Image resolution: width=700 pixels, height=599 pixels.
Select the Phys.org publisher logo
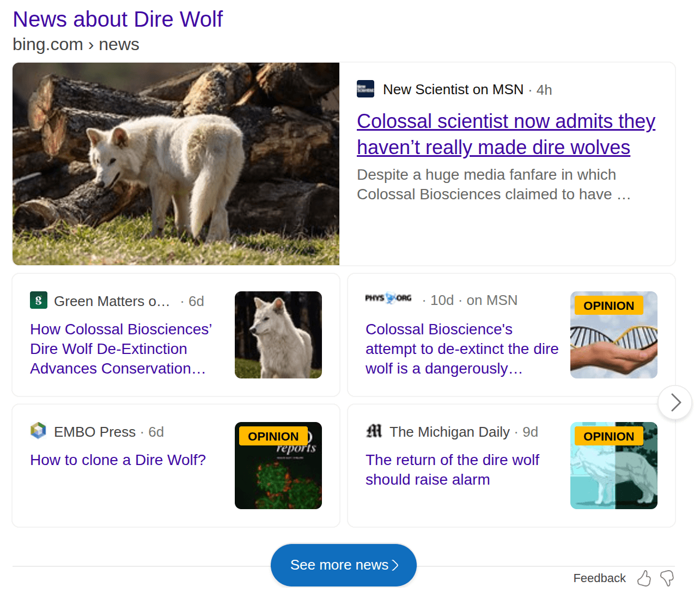pos(388,298)
